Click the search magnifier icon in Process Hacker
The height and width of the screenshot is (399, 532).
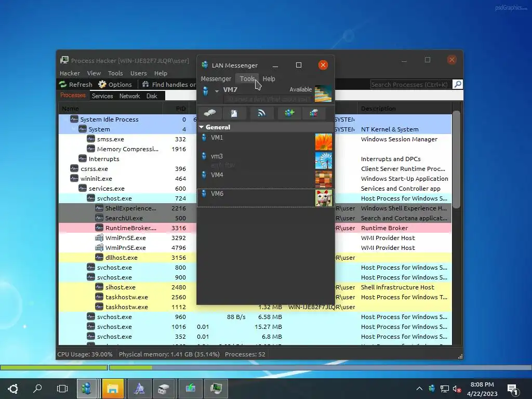(457, 84)
